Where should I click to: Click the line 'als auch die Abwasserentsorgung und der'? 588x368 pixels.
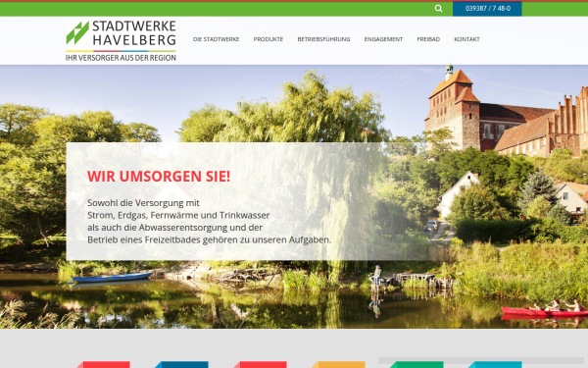click(174, 228)
